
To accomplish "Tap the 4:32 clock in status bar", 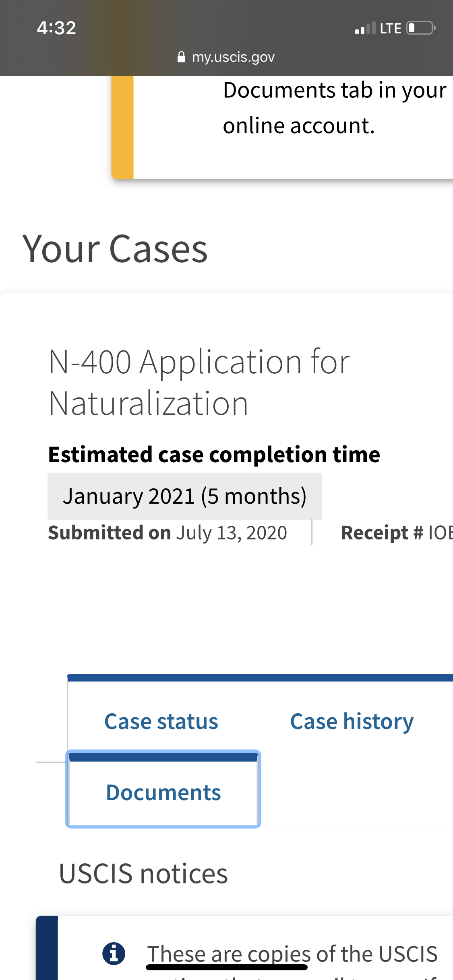I will [56, 28].
